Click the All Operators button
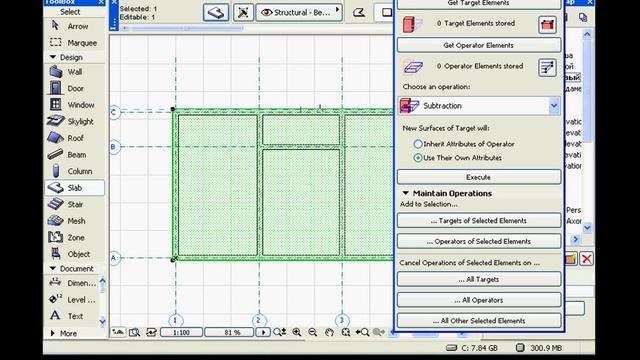This screenshot has width=640, height=360. click(x=478, y=300)
